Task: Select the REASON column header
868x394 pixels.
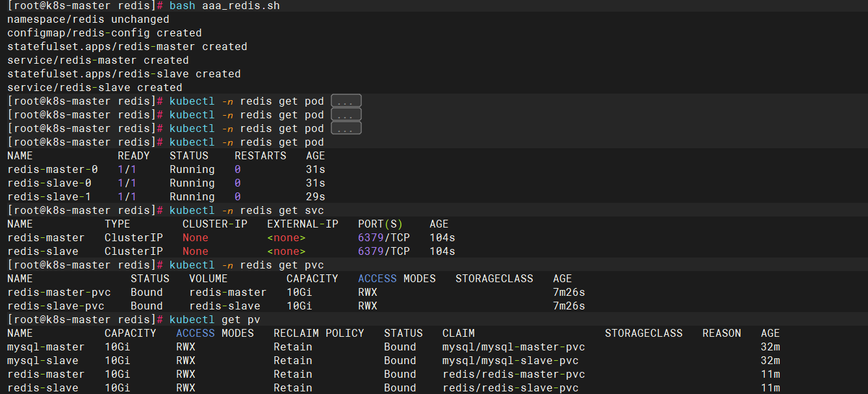Action: (722, 333)
